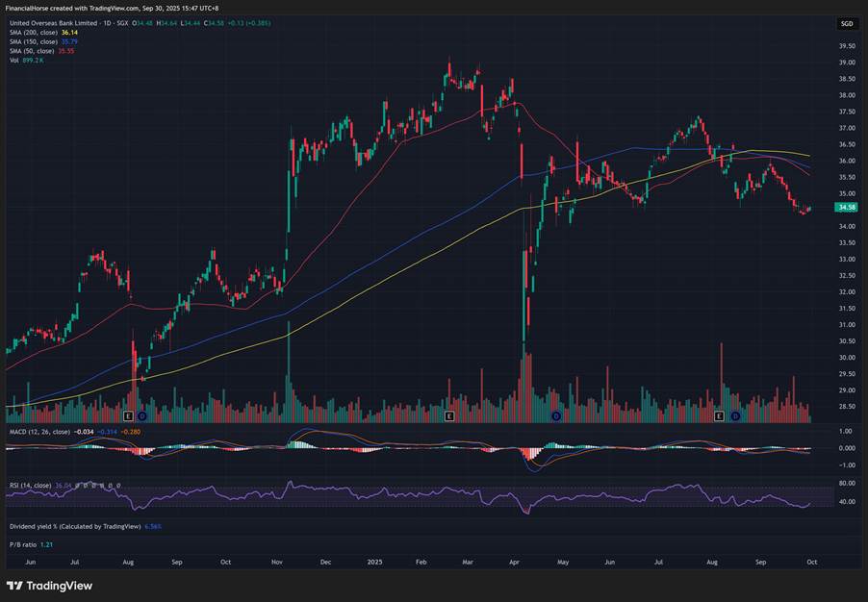Click the dividend 'D' marker near August 2024
This screenshot has width=868, height=602.
142,416
